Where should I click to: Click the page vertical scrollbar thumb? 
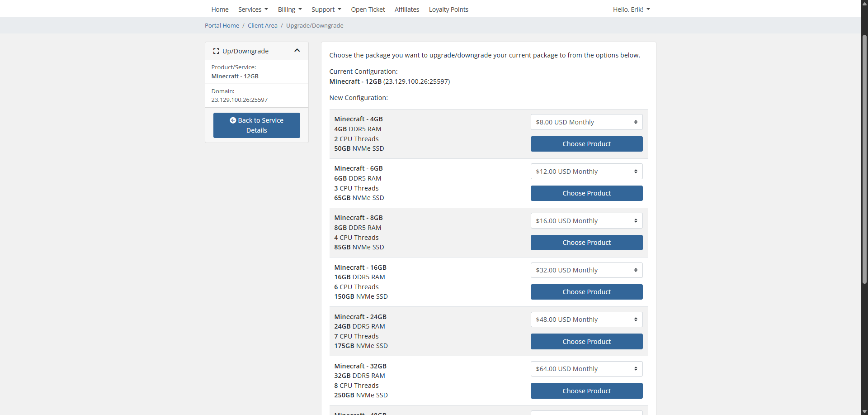864,158
